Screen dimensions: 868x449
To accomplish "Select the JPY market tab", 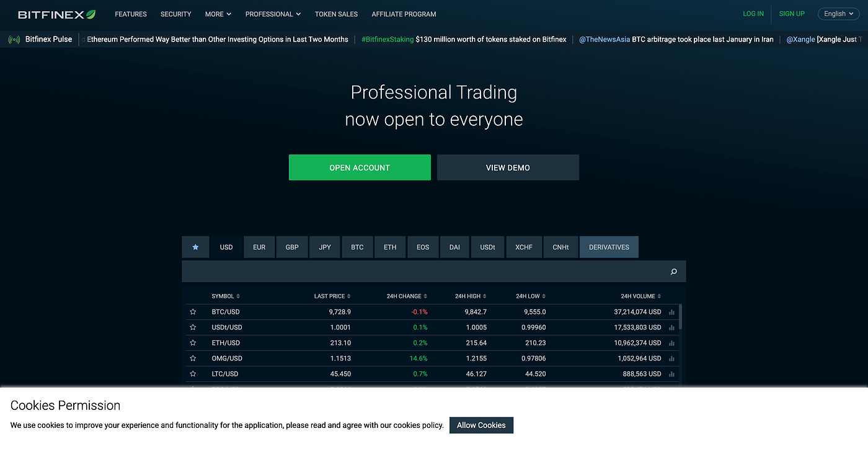I will (325, 247).
